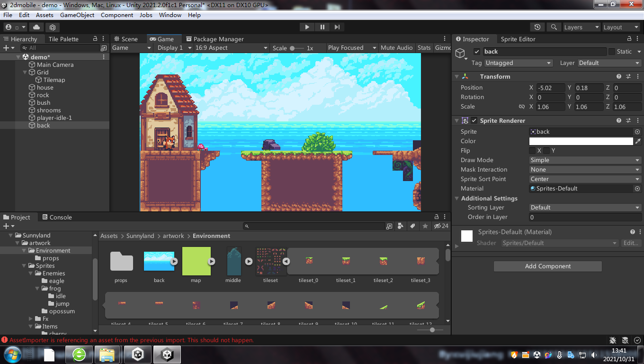Screen dimensions: 644x364
Task: Toggle Mute Audio in the Game view
Action: [396, 48]
